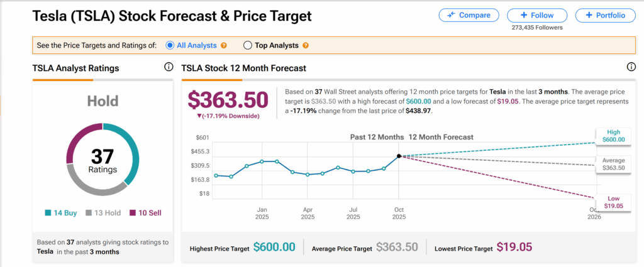Image resolution: width=644 pixels, height=267 pixels.
Task: Click the Low $19.05 forecast label
Action: tap(612, 202)
